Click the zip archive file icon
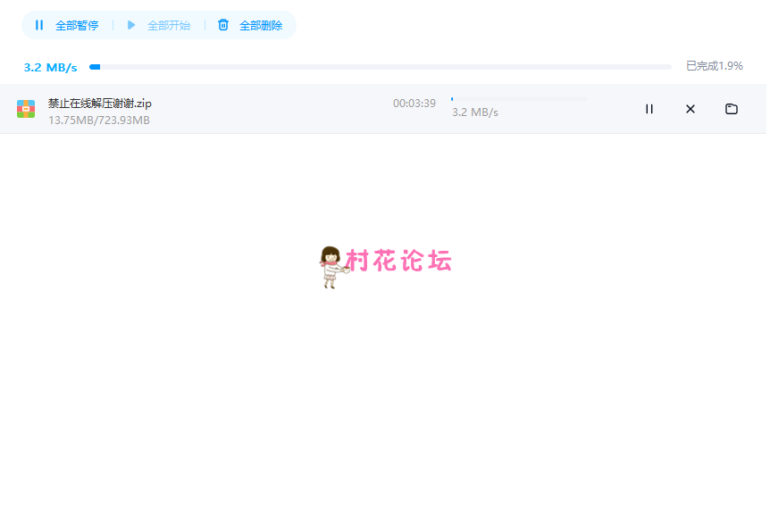This screenshot has height=532, width=770. tap(26, 109)
